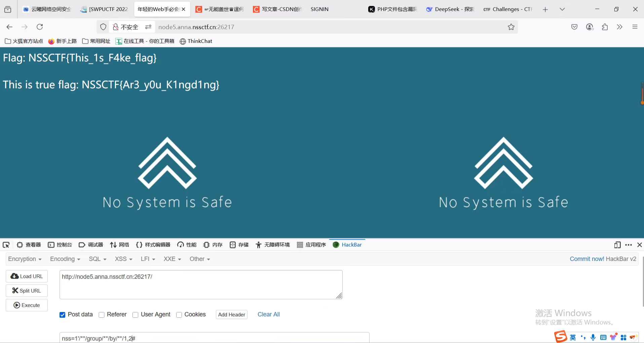Screen dimensions: 644x343
Task: Expand the XSS dropdown
Action: [123, 259]
